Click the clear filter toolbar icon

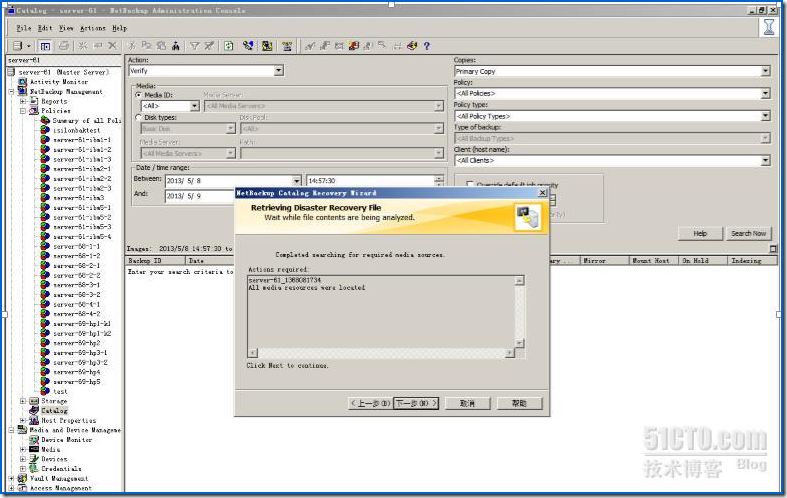tap(209, 46)
